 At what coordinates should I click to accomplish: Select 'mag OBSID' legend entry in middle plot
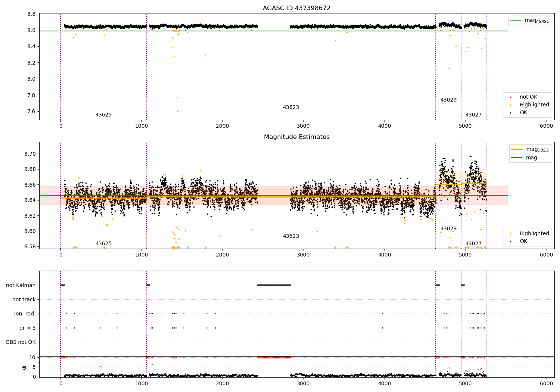[531, 149]
